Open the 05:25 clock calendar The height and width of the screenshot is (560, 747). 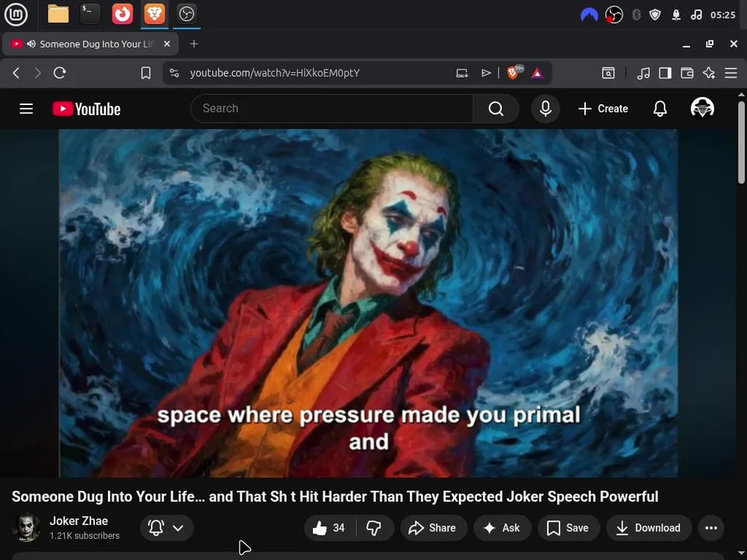tap(723, 15)
